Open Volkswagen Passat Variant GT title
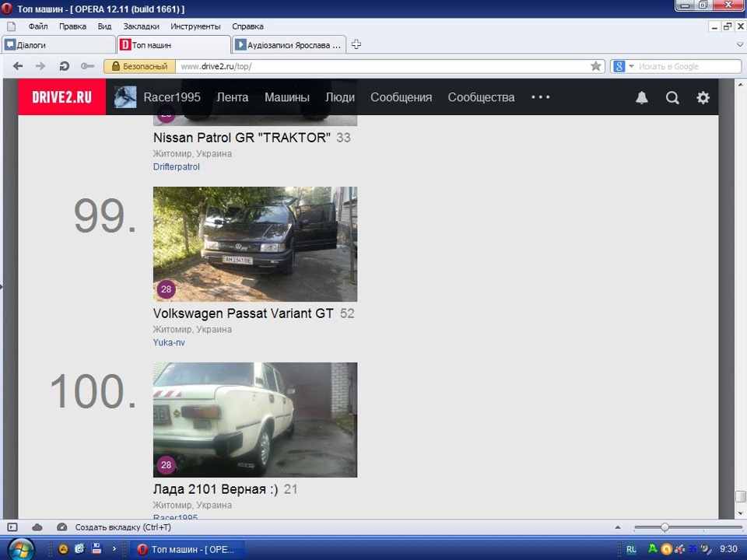The width and height of the screenshot is (747, 560). [243, 313]
